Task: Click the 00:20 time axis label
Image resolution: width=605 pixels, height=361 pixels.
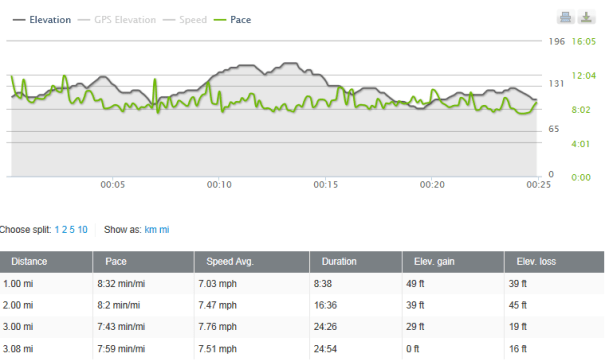Action: coord(432,185)
